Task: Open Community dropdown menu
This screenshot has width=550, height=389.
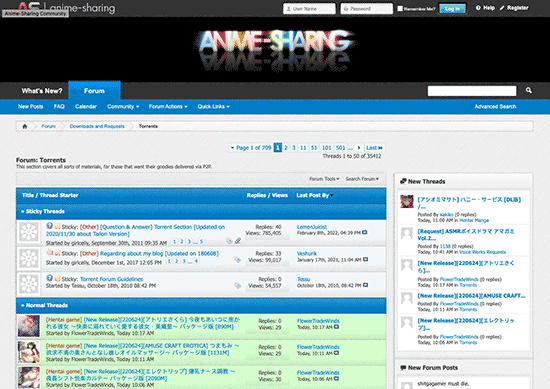Action: click(123, 107)
